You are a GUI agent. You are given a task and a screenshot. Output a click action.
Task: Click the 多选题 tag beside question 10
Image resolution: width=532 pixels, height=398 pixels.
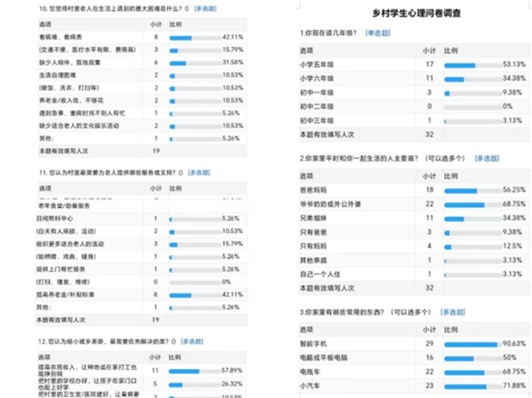coord(205,9)
